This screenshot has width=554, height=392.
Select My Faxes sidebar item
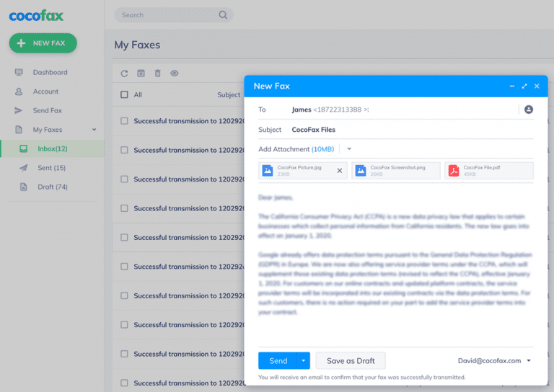click(48, 130)
